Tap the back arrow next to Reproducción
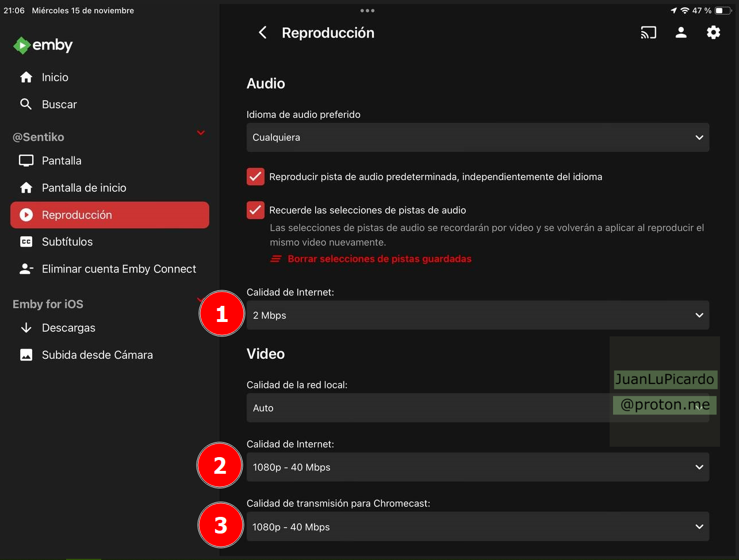Viewport: 739px width, 560px height. pyautogui.click(x=263, y=33)
